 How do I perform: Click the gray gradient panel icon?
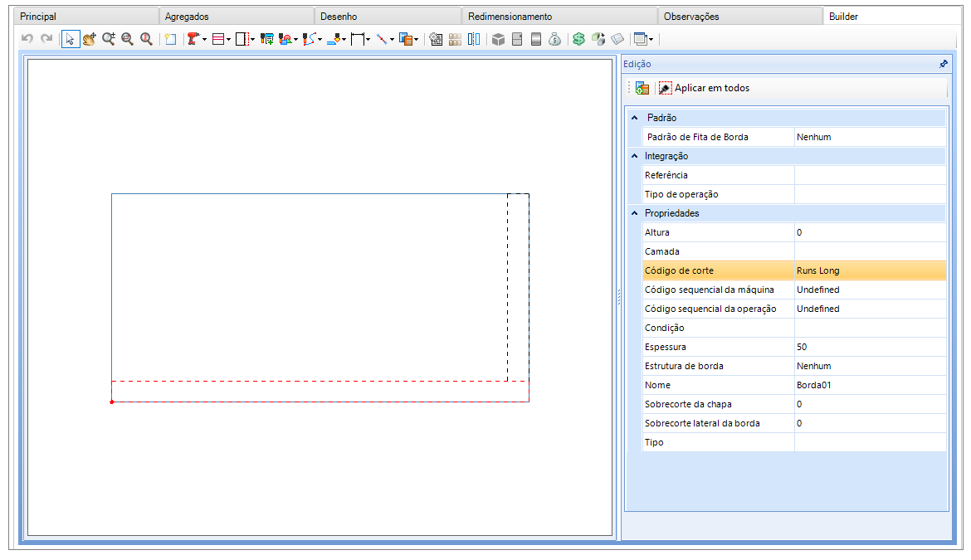pos(536,39)
